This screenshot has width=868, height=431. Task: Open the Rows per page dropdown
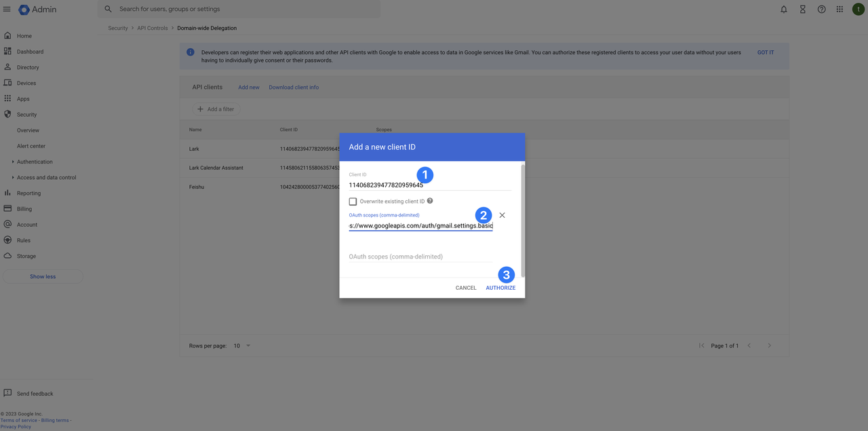[242, 345]
